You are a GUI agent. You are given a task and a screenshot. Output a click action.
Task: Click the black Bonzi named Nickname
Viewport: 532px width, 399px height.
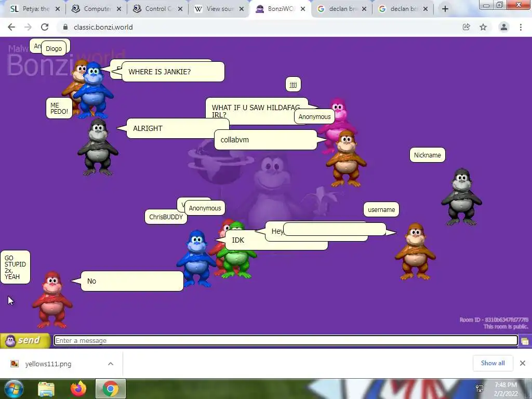tap(461, 197)
